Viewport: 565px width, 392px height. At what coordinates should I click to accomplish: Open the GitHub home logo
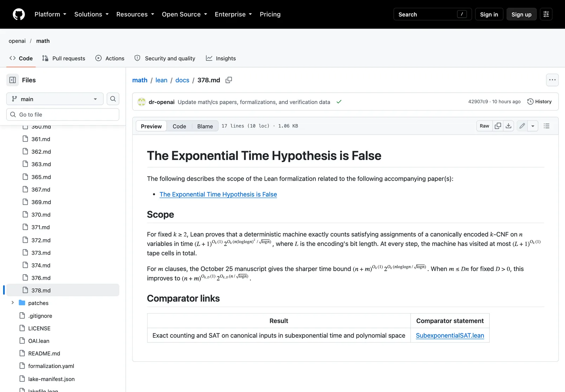[19, 14]
